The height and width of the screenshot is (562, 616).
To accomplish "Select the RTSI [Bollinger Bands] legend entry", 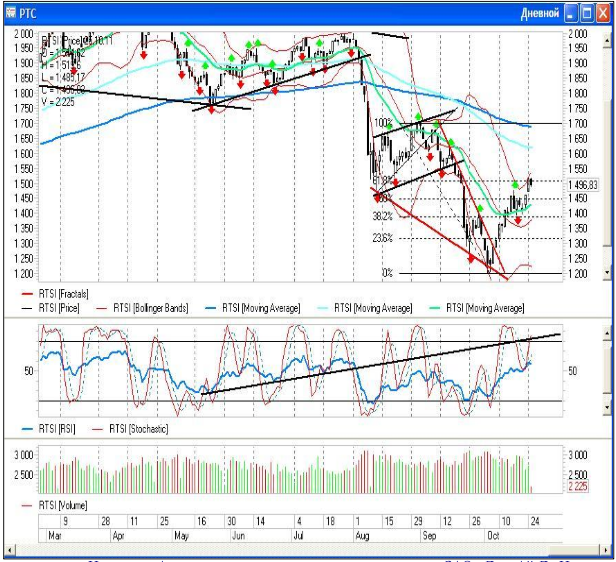I will pos(142,308).
